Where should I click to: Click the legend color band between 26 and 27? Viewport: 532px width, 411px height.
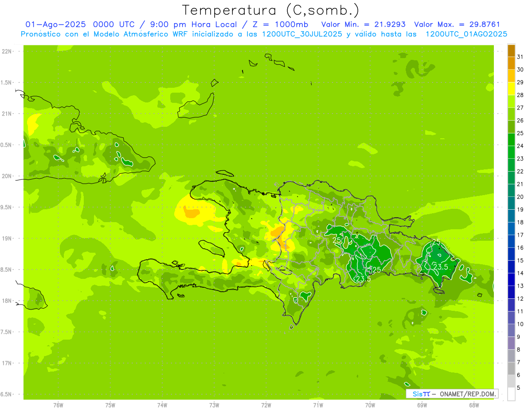pos(511,114)
